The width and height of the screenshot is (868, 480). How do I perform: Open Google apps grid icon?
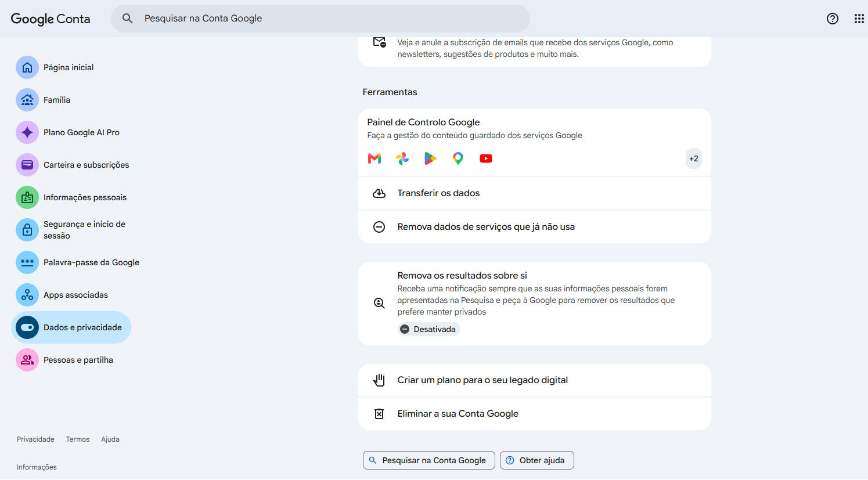point(859,19)
